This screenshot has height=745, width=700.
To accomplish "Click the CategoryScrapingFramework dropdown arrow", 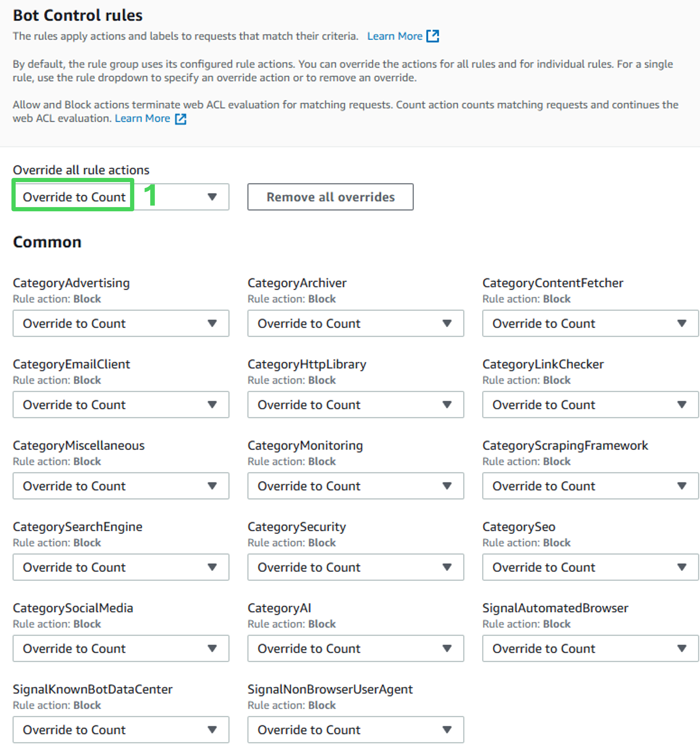I will [x=682, y=486].
